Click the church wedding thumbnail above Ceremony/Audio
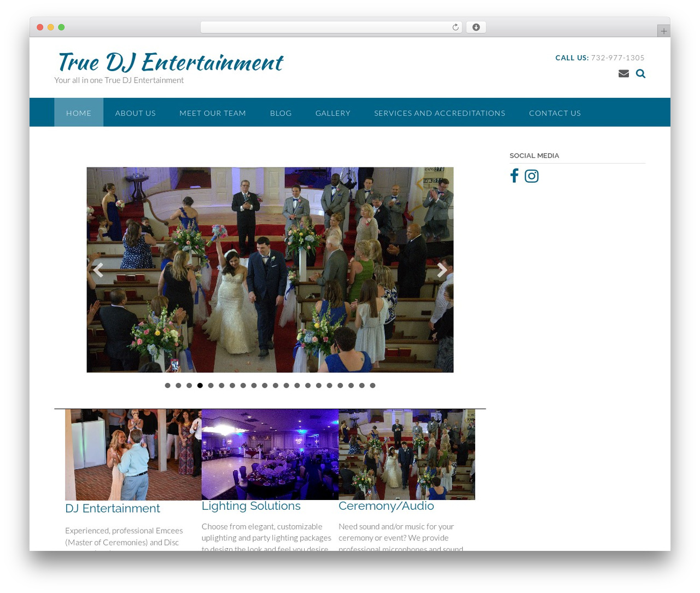 (407, 454)
